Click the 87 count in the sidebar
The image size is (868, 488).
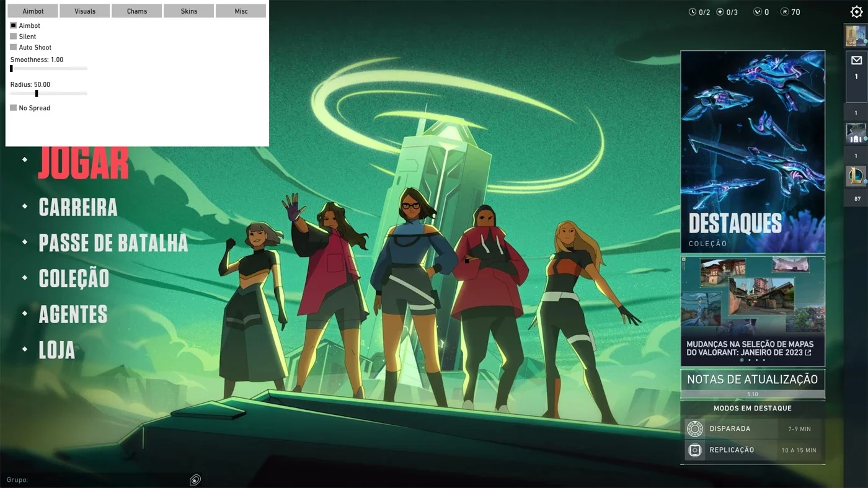point(857,199)
